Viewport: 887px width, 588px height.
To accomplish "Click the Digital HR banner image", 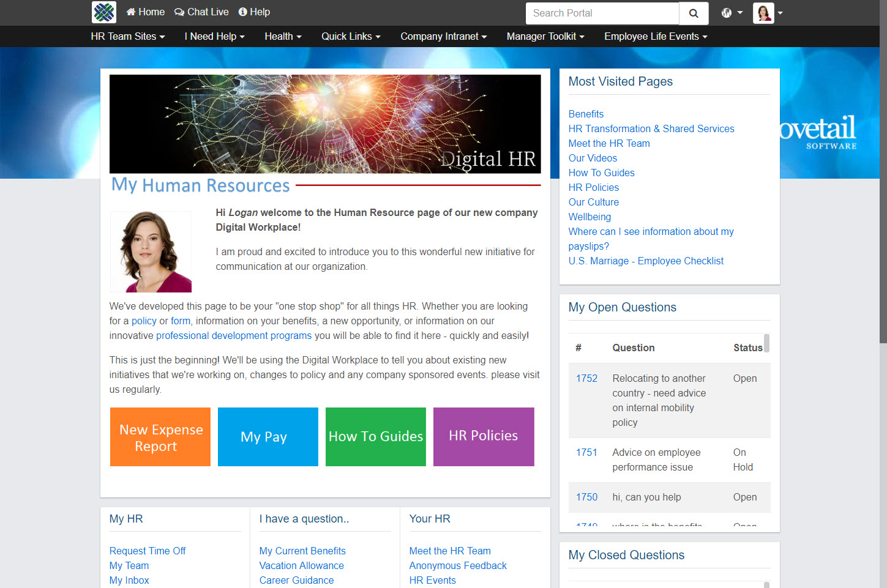I will pos(325,124).
